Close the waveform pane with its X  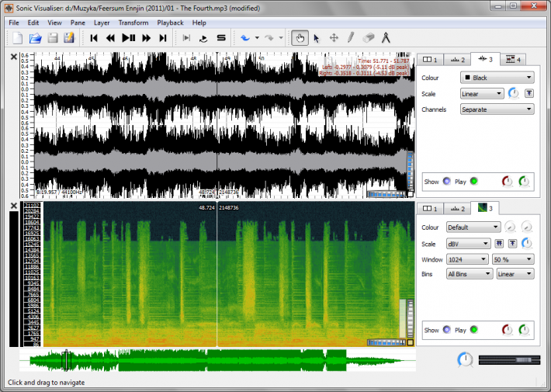pos(14,57)
